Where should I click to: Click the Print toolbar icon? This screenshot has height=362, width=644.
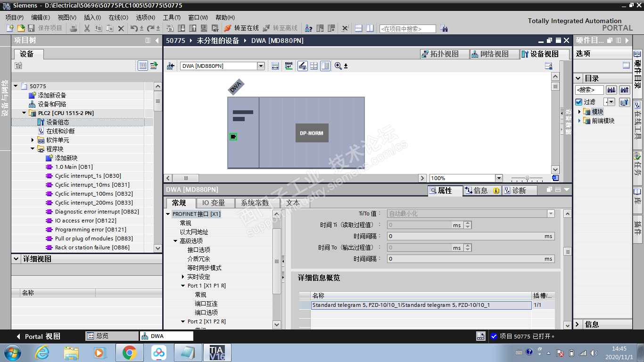73,28
